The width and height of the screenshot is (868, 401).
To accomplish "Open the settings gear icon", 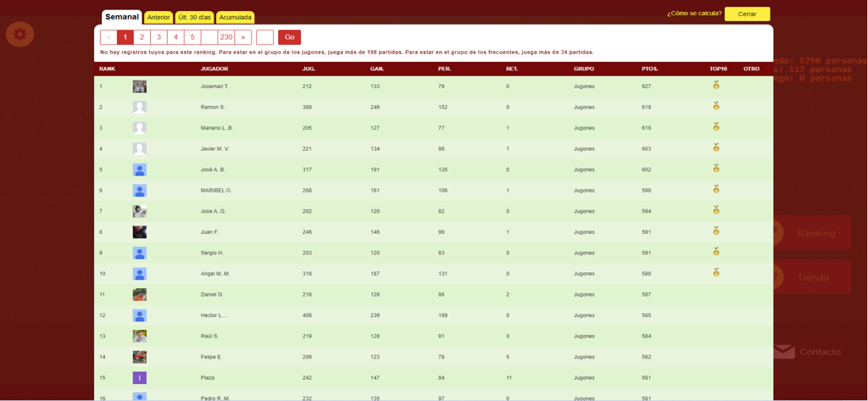I will [x=20, y=35].
